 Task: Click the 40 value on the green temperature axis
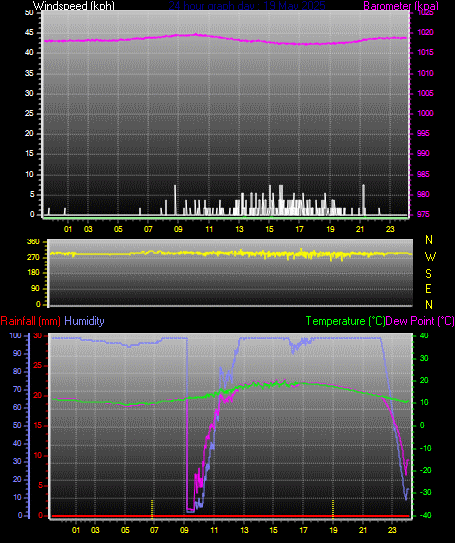pyautogui.click(x=424, y=335)
